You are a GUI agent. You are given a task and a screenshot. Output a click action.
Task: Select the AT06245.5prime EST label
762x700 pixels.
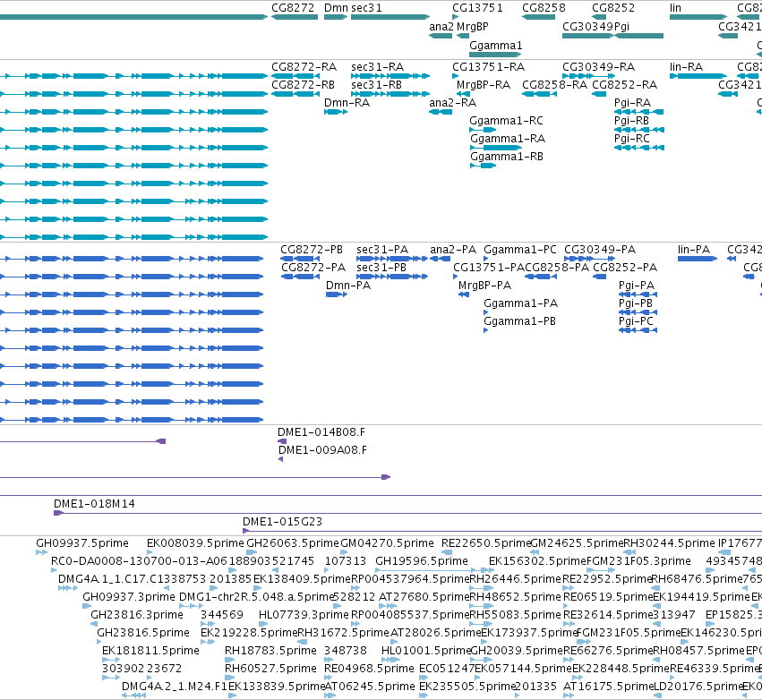[369, 687]
